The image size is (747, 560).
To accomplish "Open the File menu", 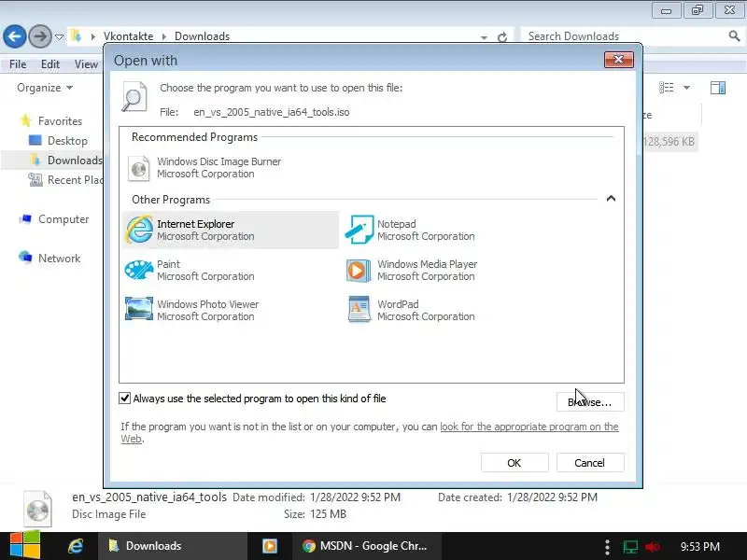I will point(18,63).
